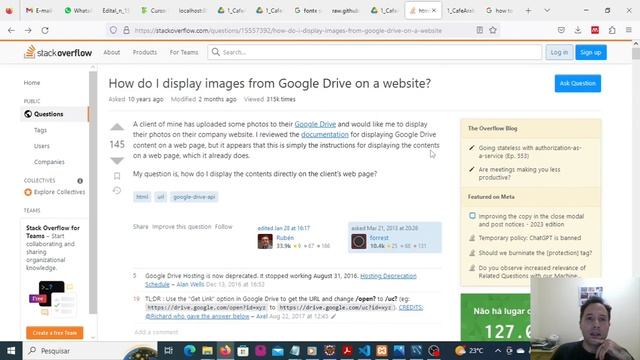Open the Mail app from taskbar
The height and width of the screenshot is (360, 640).
[278, 351]
